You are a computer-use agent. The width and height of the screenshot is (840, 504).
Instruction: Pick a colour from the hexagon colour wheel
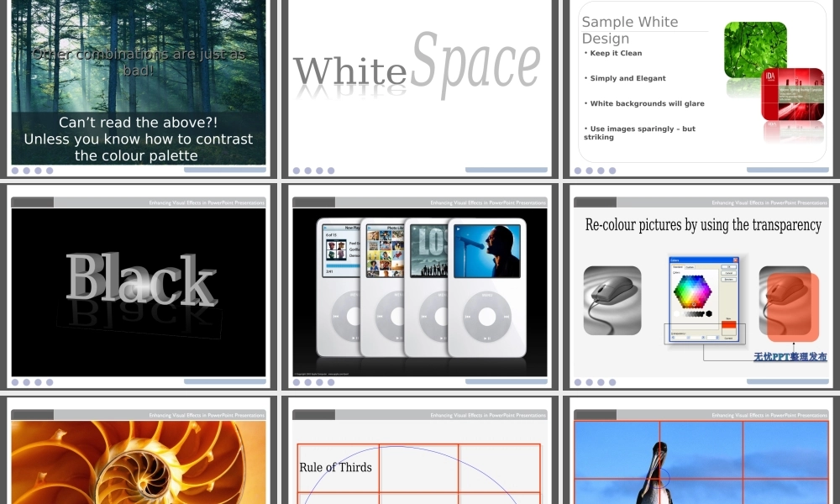pos(692,293)
